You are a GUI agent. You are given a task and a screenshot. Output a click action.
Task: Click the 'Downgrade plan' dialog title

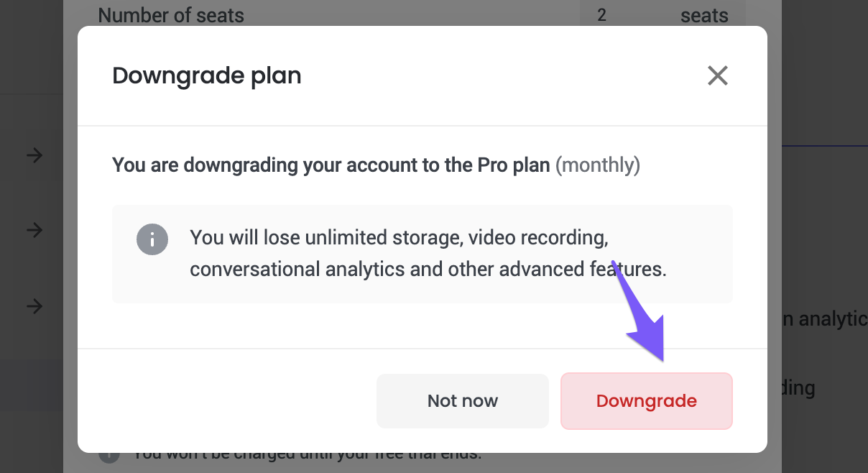207,75
